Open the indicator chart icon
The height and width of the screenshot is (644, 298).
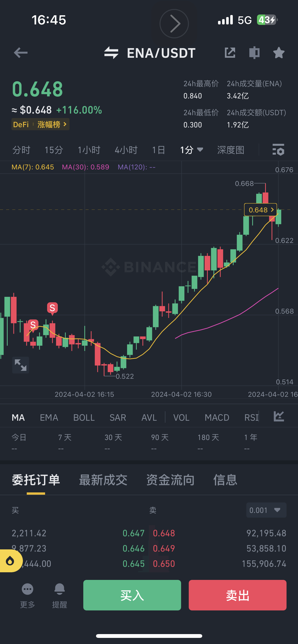[x=279, y=416]
